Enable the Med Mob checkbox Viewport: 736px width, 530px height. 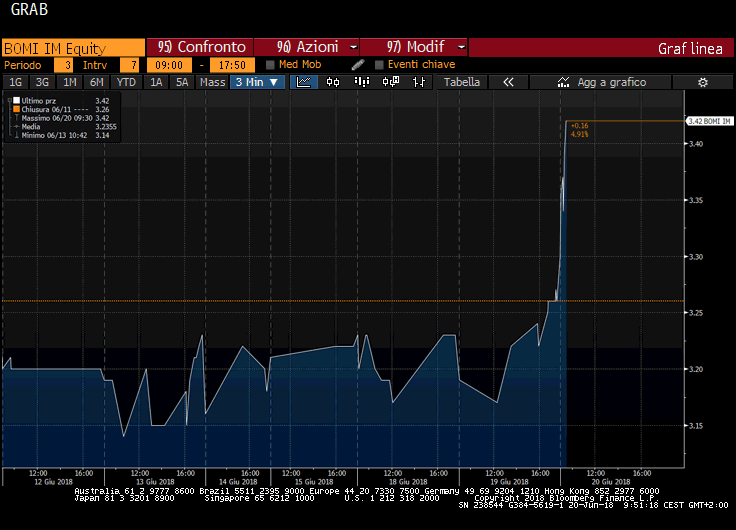click(x=270, y=65)
